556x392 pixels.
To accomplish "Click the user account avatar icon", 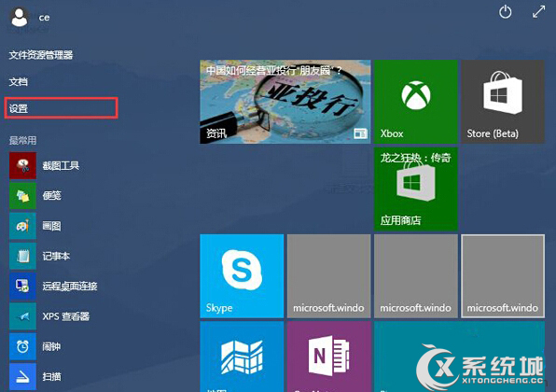I will 20,17.
